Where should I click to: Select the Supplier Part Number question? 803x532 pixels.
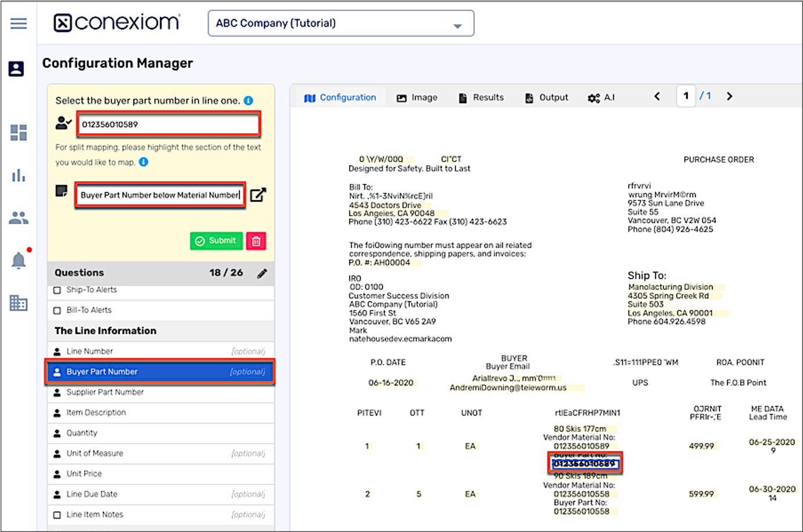pos(105,392)
